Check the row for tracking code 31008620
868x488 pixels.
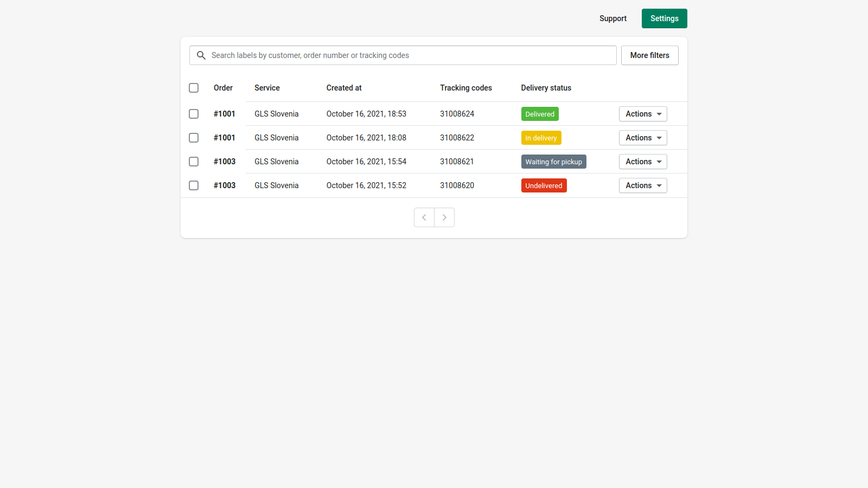coord(194,185)
